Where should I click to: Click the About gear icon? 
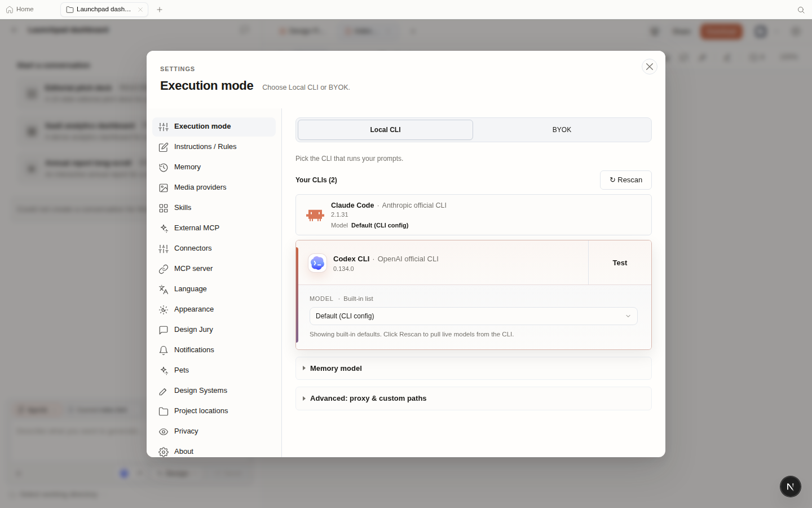(x=164, y=452)
